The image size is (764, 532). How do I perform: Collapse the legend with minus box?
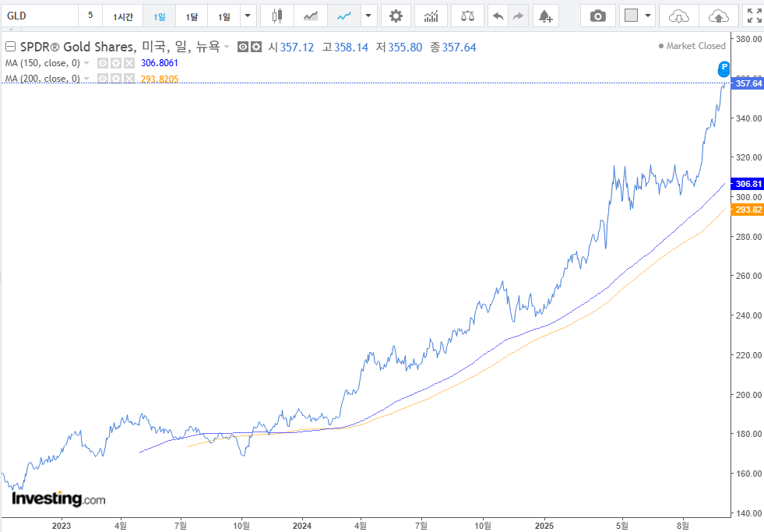pos(10,47)
